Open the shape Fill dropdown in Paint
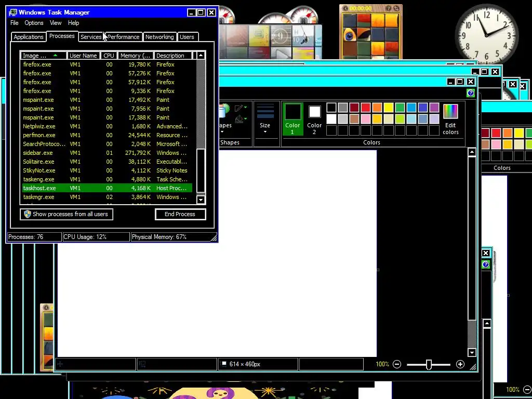This screenshot has width=532, height=399. point(241,119)
